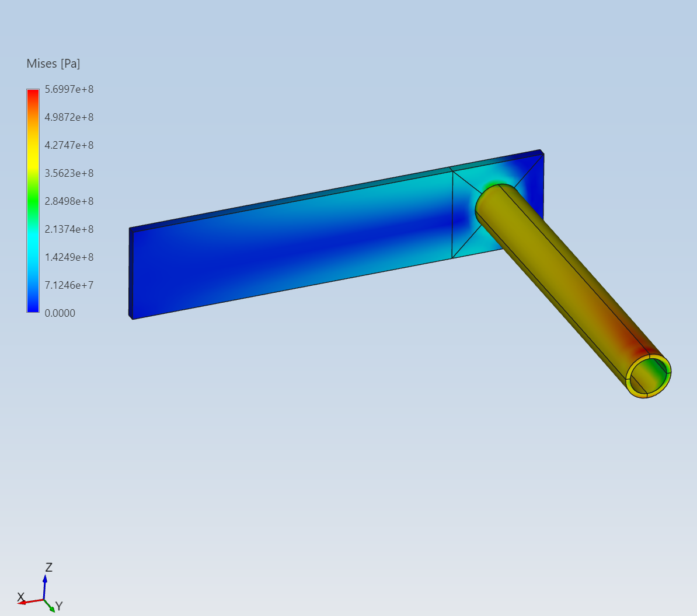The height and width of the screenshot is (616, 697).
Task: Click legend value 3.5623e+8
Action: coord(69,173)
